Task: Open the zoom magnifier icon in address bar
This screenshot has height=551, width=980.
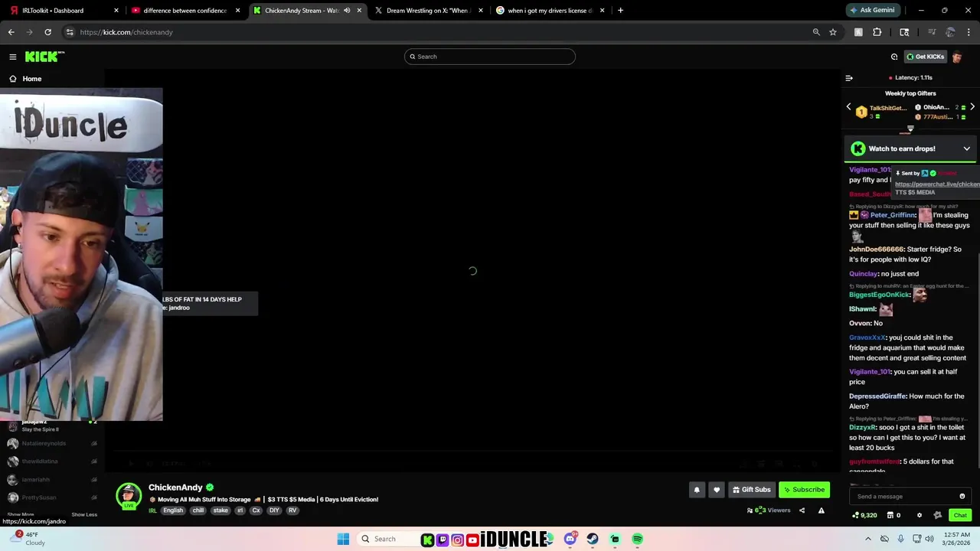Action: (x=816, y=32)
